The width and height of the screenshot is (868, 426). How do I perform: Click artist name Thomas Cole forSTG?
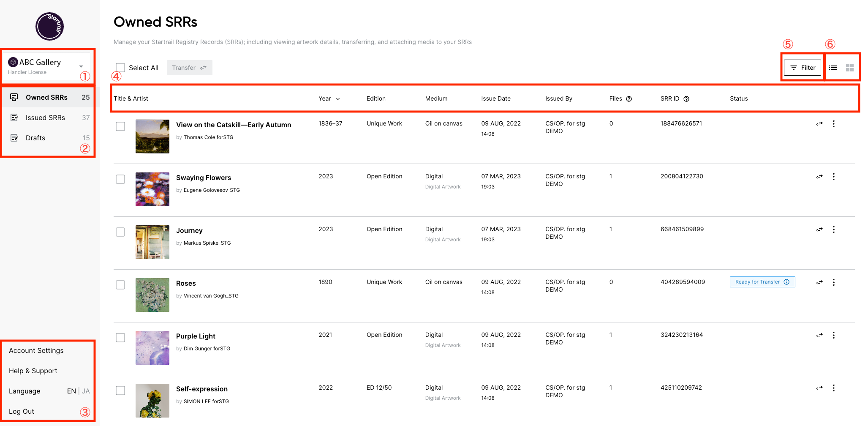[x=209, y=137]
